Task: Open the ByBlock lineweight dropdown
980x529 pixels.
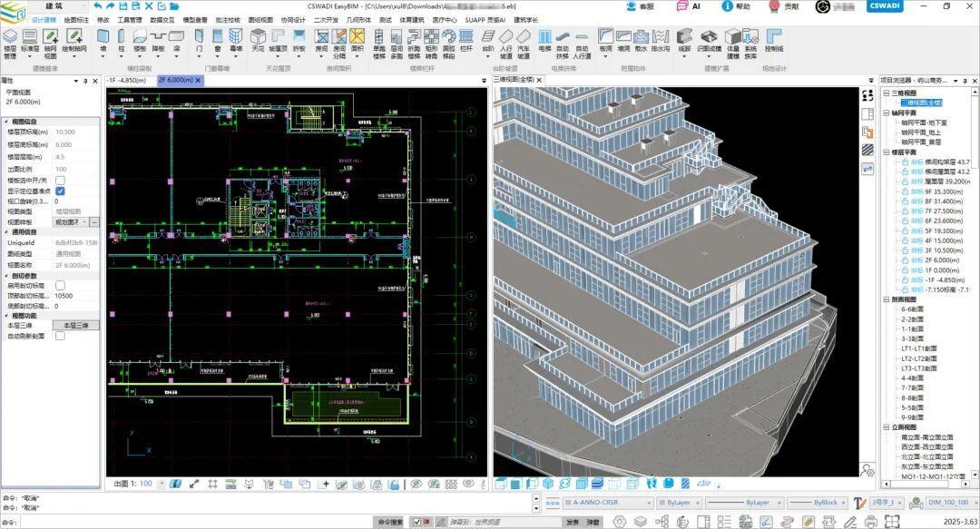Action: 817,502
